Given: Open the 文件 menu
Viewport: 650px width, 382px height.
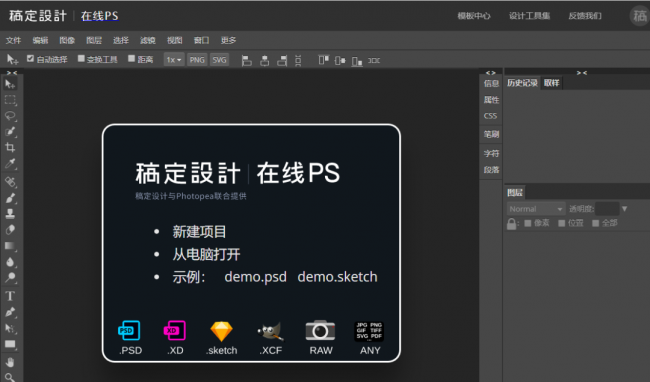Looking at the screenshot, I should (13, 40).
